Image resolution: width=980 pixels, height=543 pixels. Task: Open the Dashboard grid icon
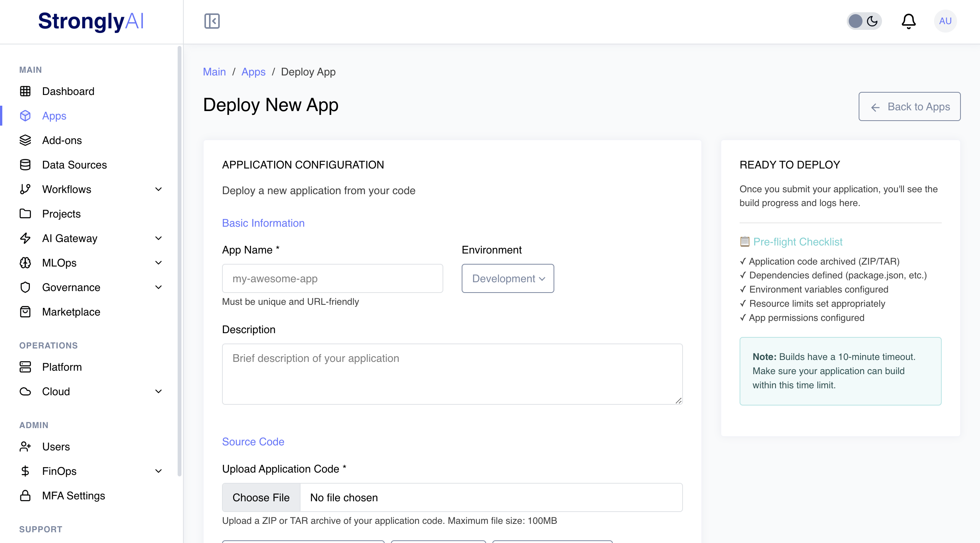[25, 91]
